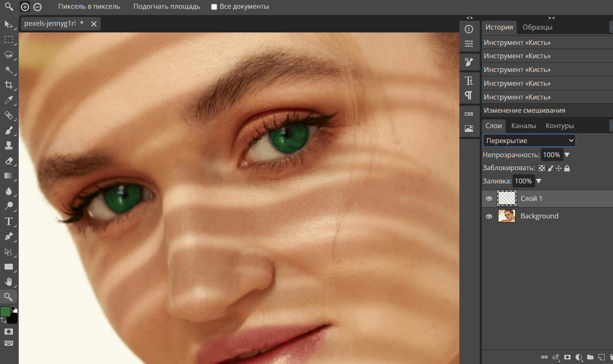Click the zoom in plus icon

(25, 7)
